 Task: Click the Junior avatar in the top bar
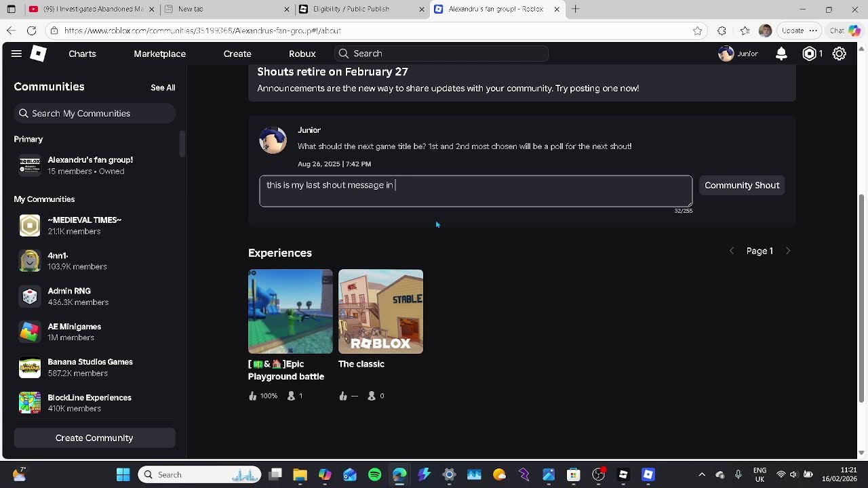pos(726,54)
